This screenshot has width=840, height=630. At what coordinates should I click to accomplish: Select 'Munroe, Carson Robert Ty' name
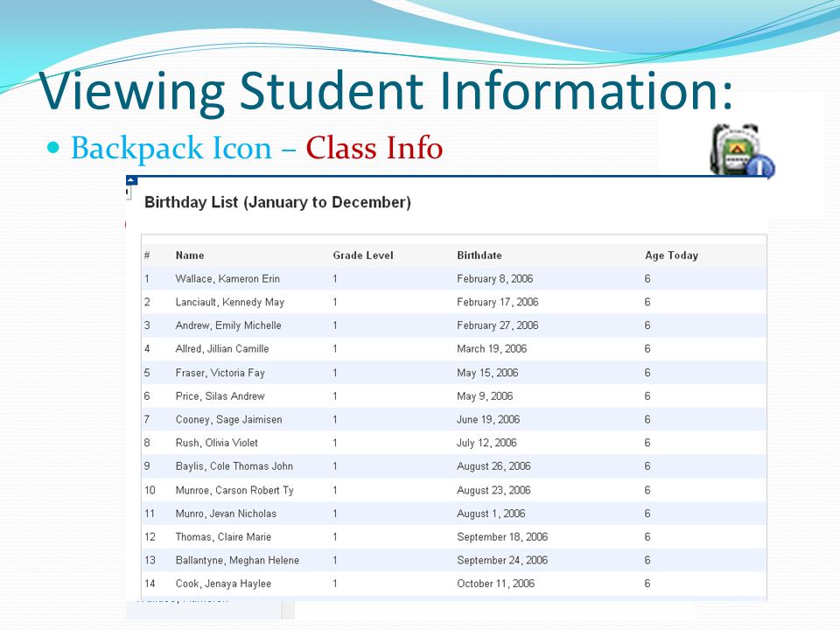(234, 490)
